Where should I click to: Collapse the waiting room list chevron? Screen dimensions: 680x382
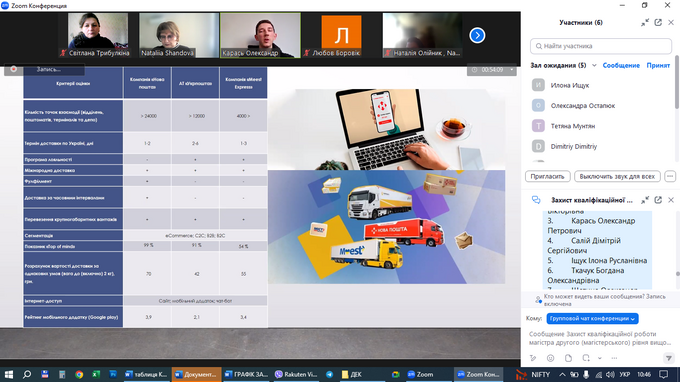tap(594, 65)
